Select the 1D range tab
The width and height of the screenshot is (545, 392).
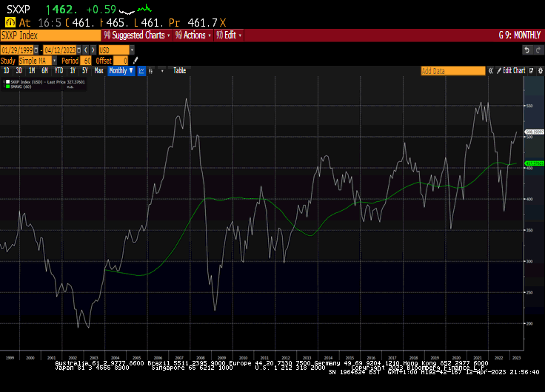click(x=6, y=71)
